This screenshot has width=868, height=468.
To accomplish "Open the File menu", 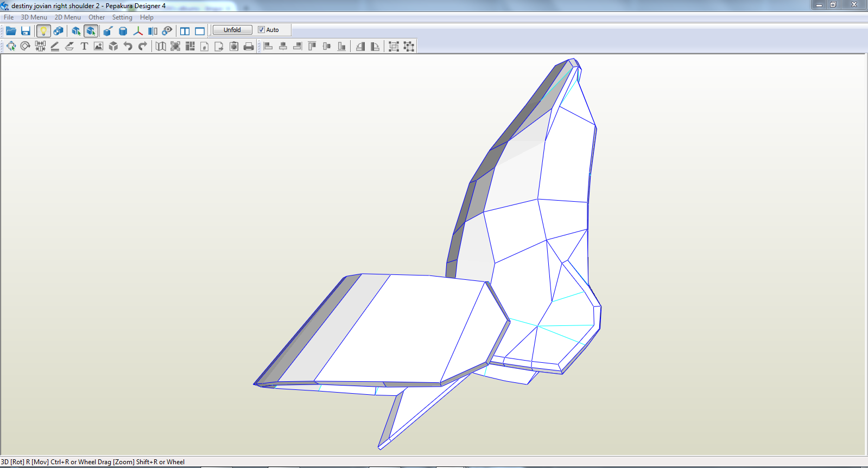I will pyautogui.click(x=9, y=17).
